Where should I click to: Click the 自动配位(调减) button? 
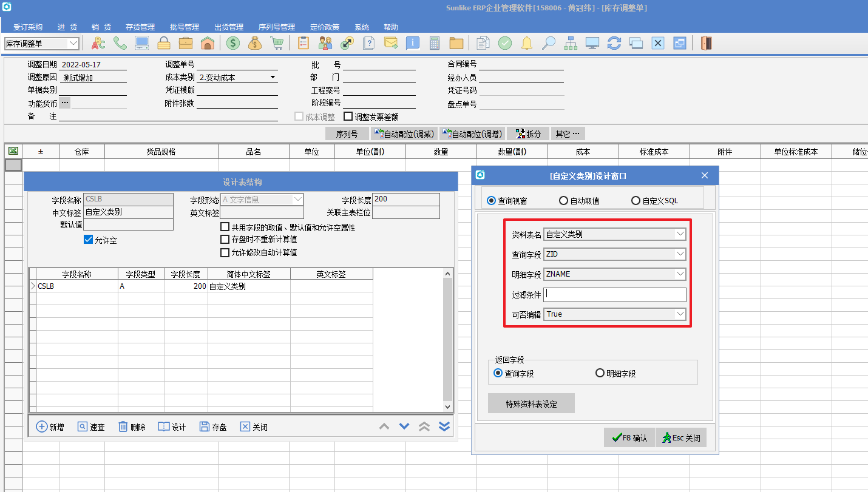404,133
